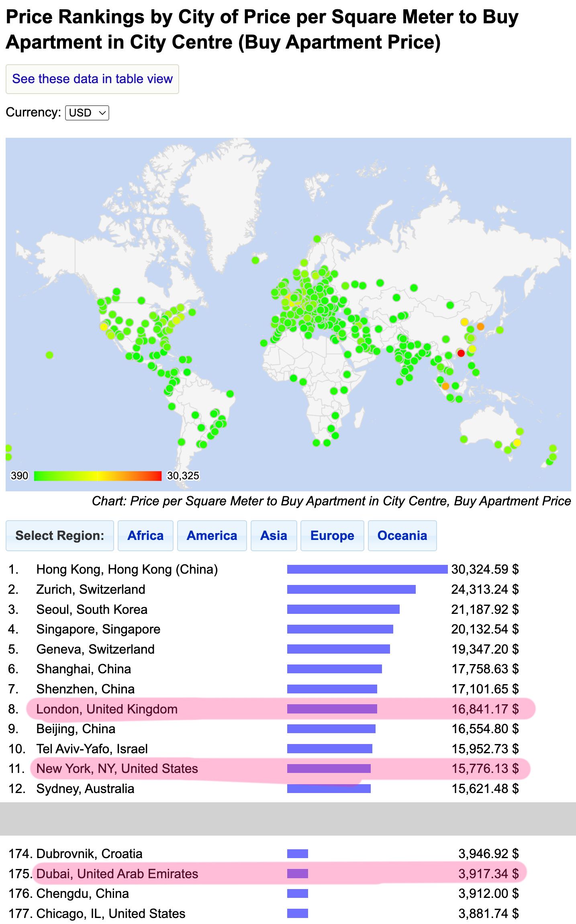Image resolution: width=576 pixels, height=924 pixels.
Task: Click the orange Singapore marker on the map
Action: [445, 386]
